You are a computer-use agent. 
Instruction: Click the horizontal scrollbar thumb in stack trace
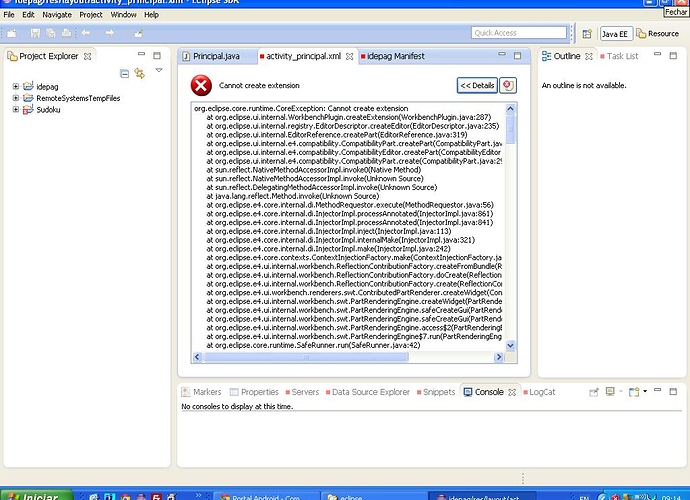coord(306,357)
